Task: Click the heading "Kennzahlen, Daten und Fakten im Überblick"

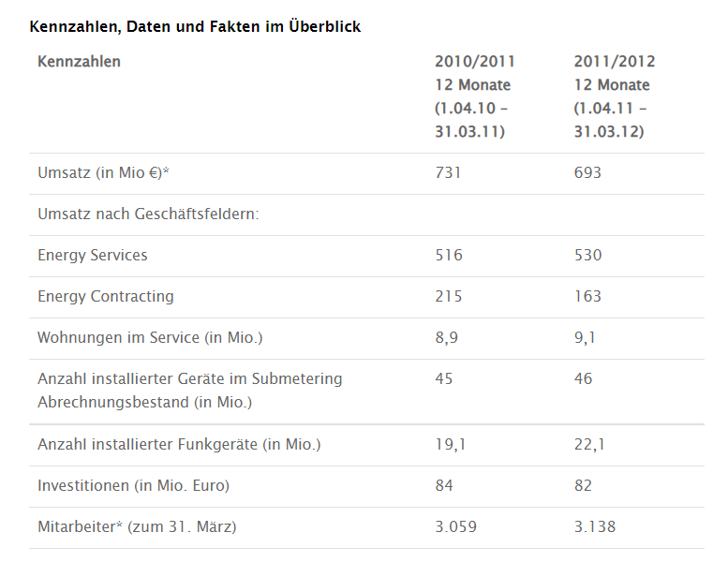Action: point(195,27)
